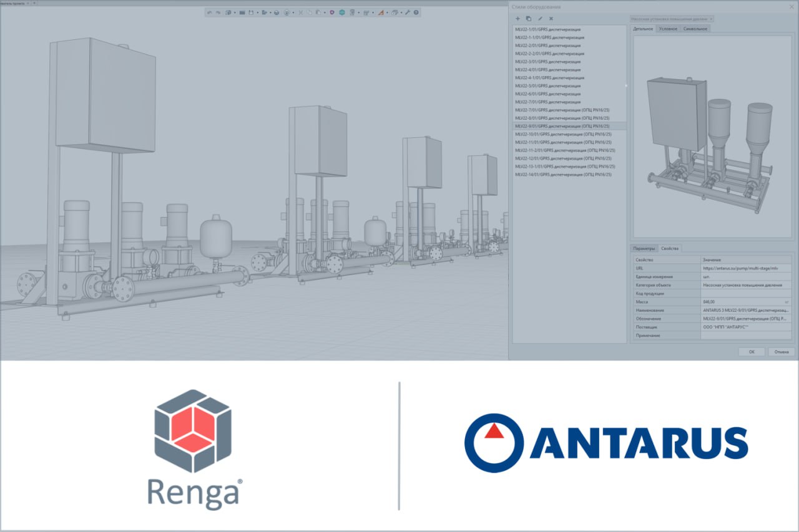Click the Redo arrow in the top toolbar
The height and width of the screenshot is (532, 799).
tap(218, 12)
